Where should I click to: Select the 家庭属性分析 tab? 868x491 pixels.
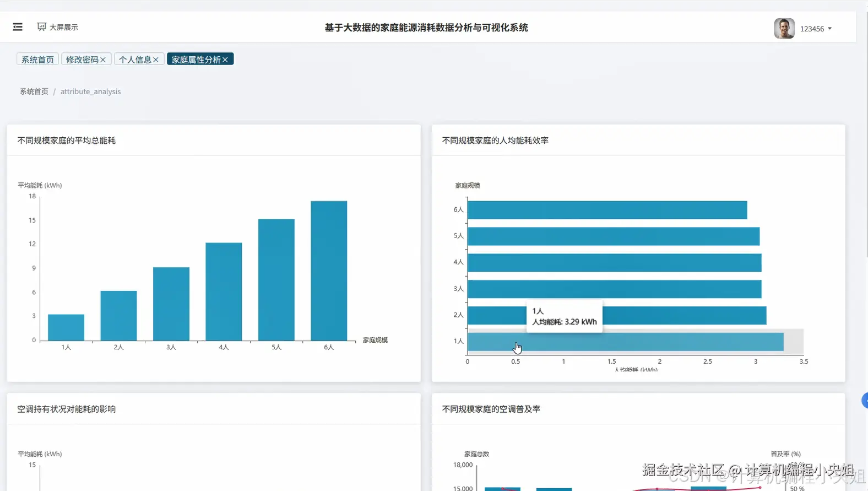pos(196,60)
